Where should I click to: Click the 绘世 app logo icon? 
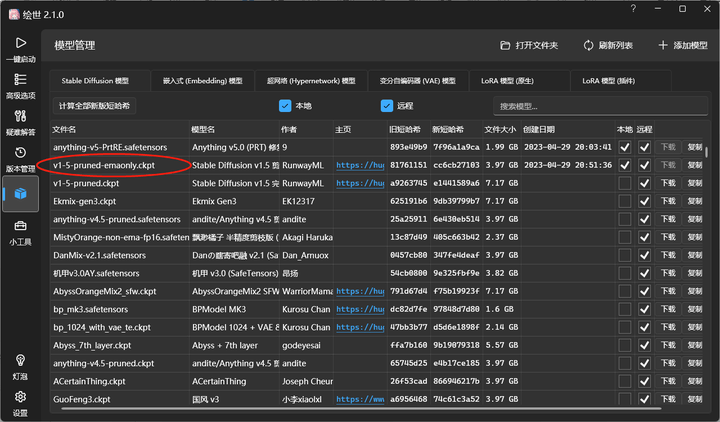14,15
